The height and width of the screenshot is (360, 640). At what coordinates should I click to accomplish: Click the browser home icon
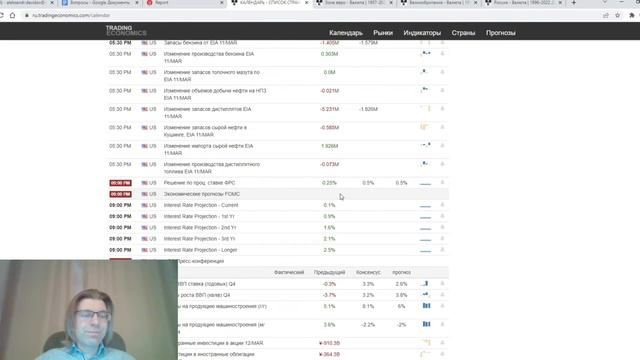pos(13,16)
